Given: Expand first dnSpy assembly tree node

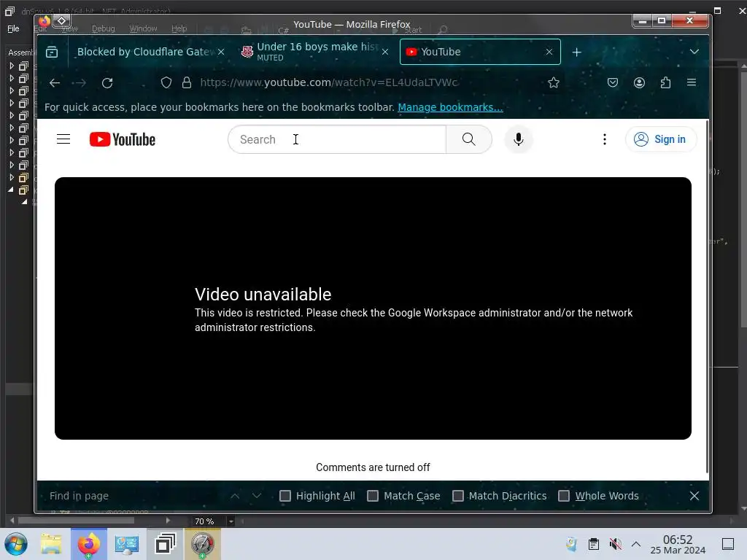Looking at the screenshot, I should [12, 66].
